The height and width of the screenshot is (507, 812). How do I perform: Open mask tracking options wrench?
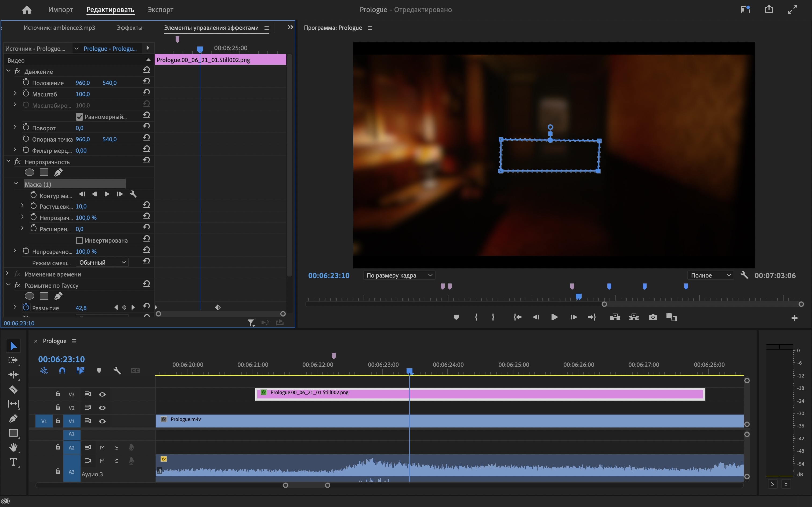click(133, 194)
